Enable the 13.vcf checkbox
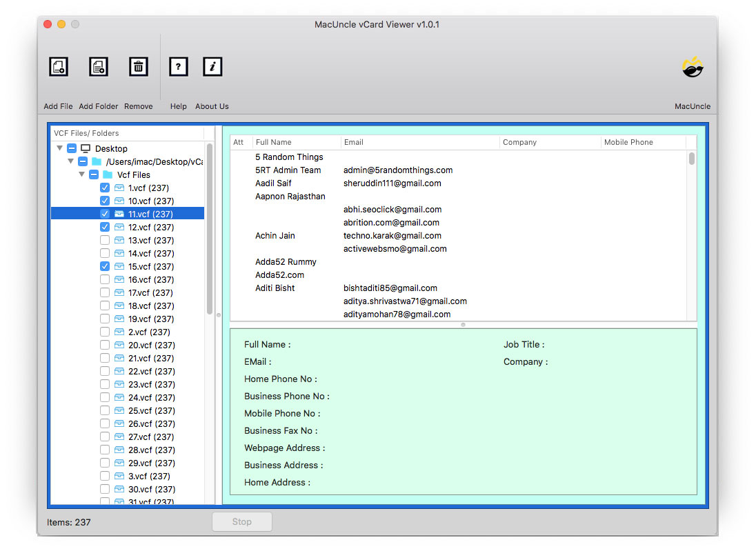 click(105, 241)
